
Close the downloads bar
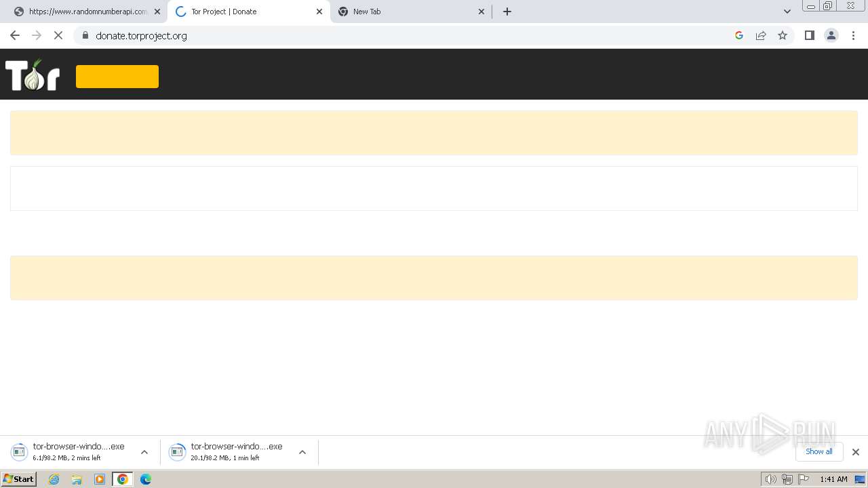coord(856,452)
